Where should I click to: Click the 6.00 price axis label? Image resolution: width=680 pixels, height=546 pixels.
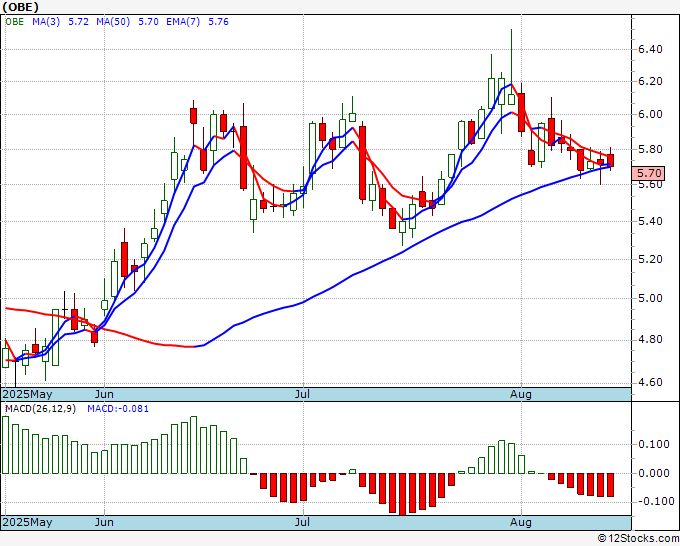pos(650,114)
